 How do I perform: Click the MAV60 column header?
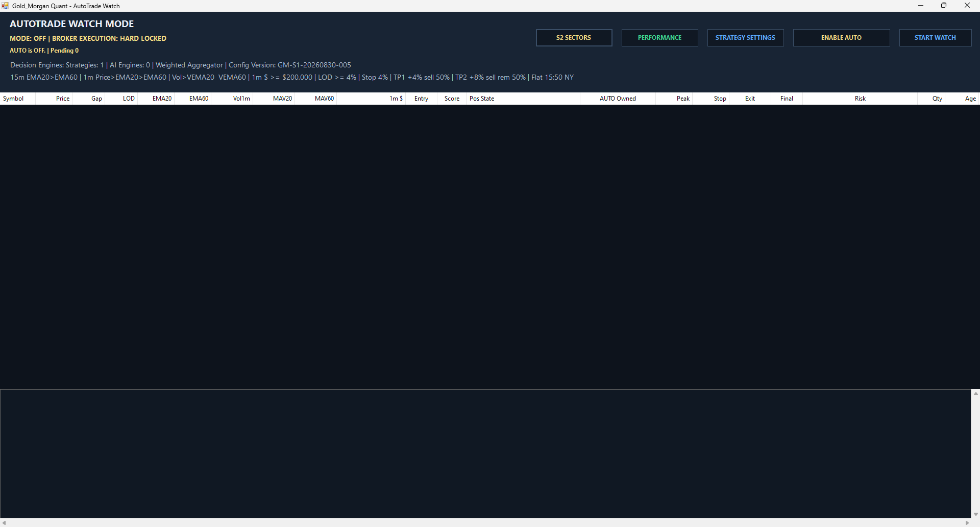tap(316, 99)
